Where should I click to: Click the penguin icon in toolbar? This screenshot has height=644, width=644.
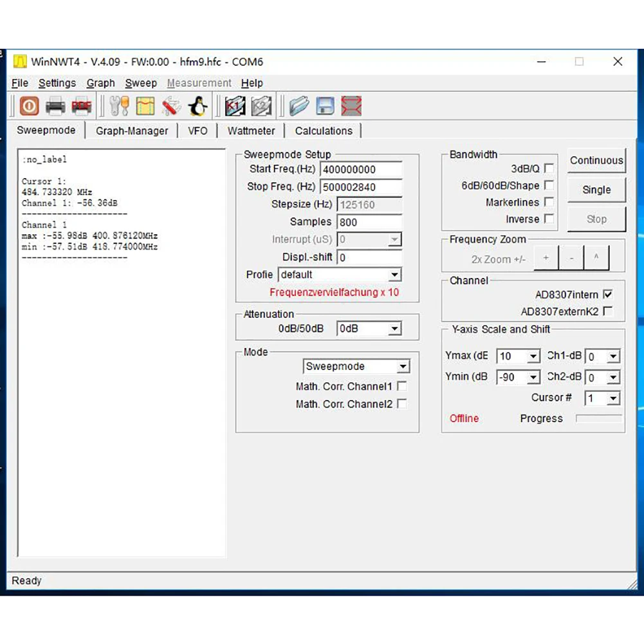coord(198,106)
